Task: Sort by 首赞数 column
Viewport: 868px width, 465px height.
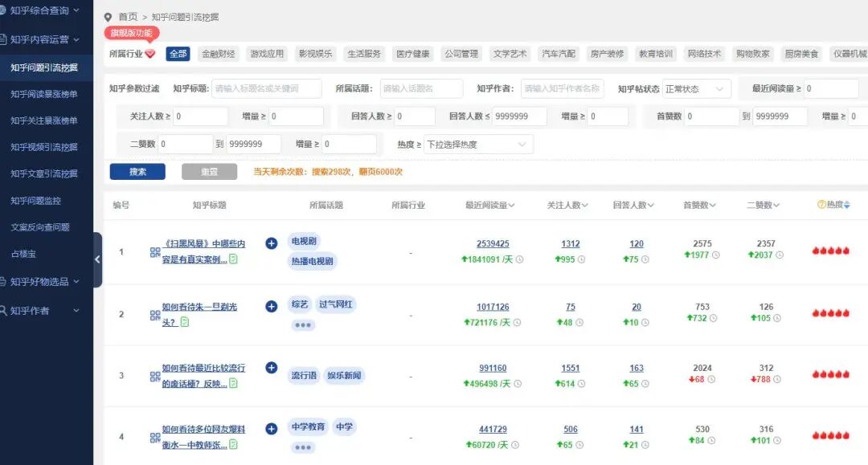Action: (x=699, y=205)
